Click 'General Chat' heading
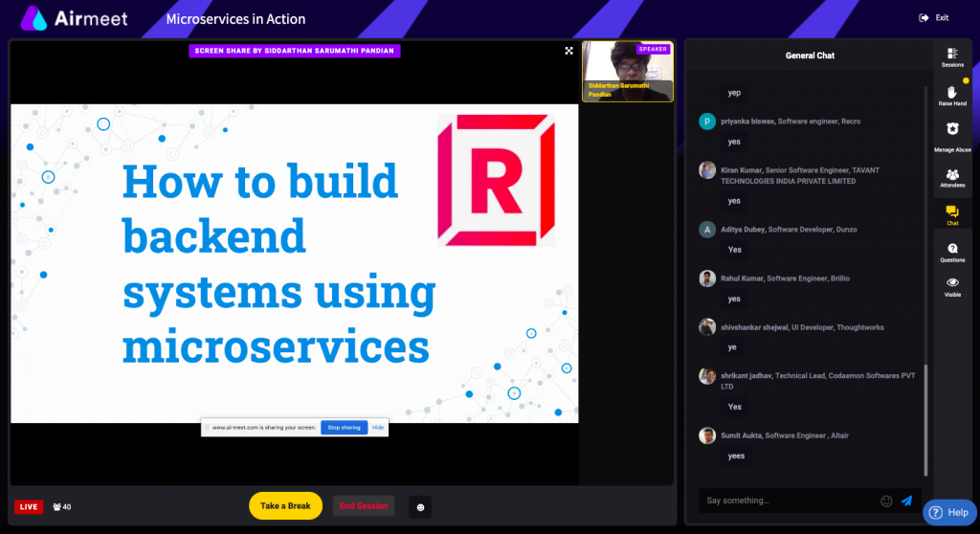 810,56
